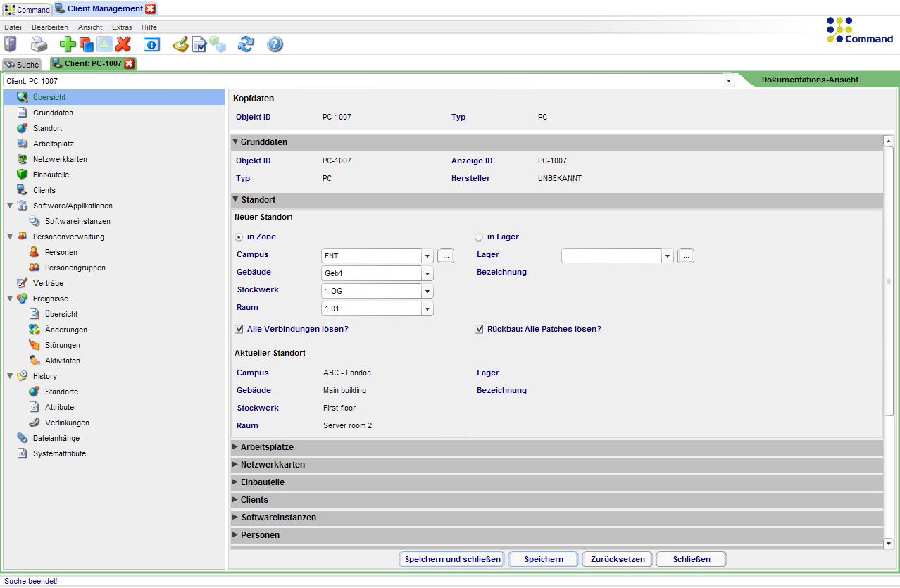Screen dimensions: 900x588
Task: Uncheck 'Alle Verbindungen lösen?'
Action: (239, 329)
